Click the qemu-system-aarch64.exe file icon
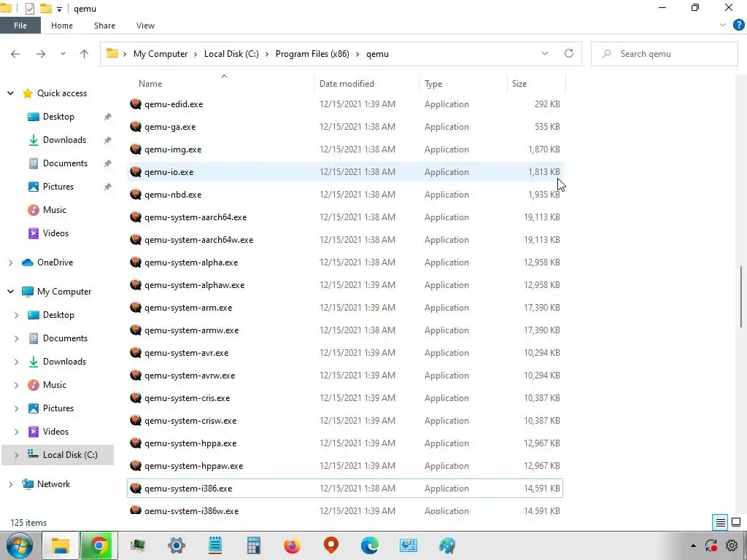Image resolution: width=747 pixels, height=560 pixels. [136, 217]
